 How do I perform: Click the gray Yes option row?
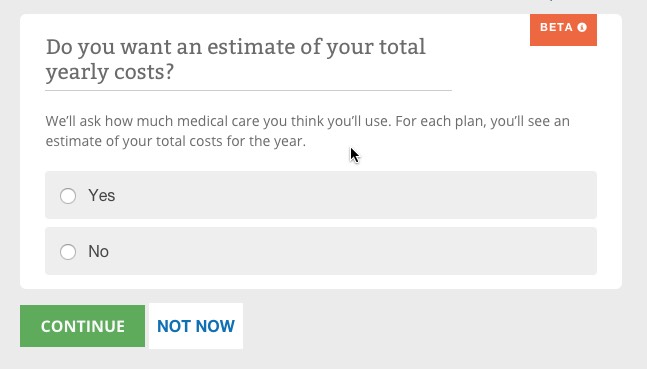click(321, 195)
